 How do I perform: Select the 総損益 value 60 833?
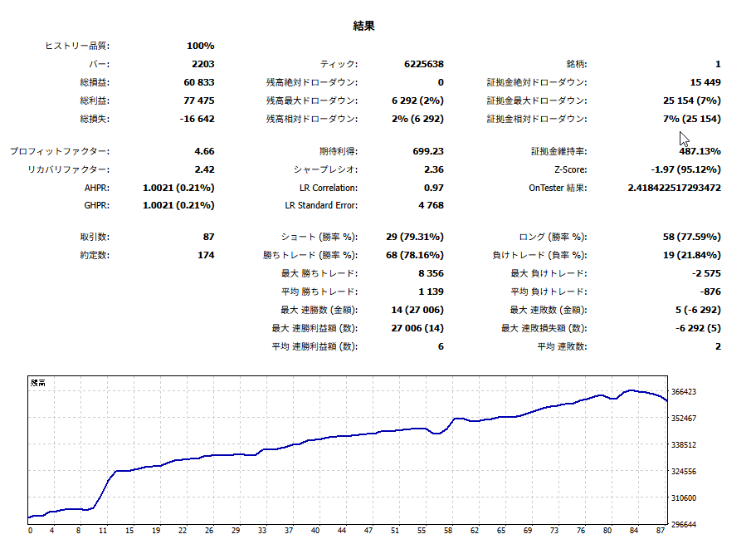click(198, 82)
